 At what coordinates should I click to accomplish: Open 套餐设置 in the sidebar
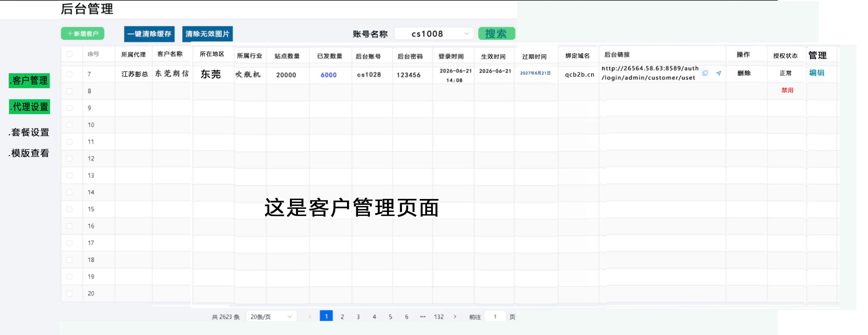pos(29,132)
